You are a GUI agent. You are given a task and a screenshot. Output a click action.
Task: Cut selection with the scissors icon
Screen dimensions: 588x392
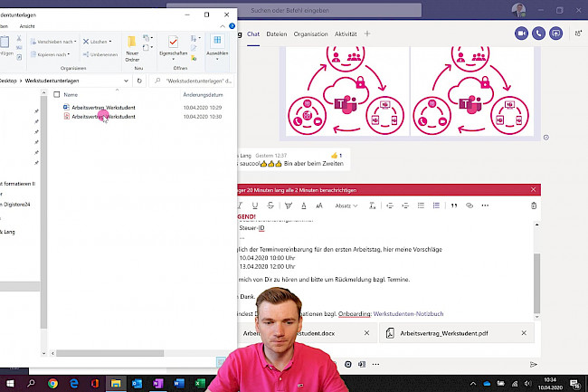tap(19, 38)
